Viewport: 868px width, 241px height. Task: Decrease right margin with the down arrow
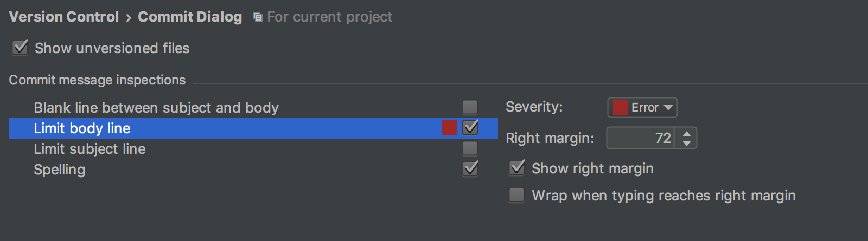[x=687, y=143]
